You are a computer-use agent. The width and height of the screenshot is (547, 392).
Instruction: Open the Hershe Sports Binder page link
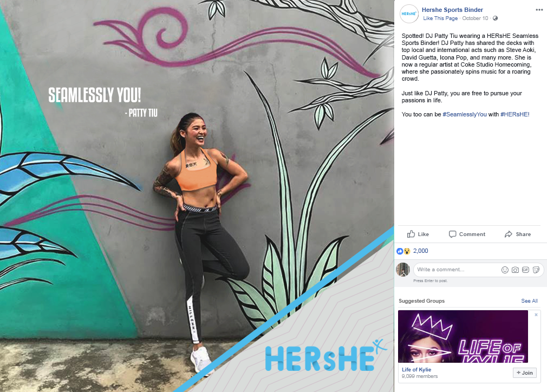pos(452,10)
